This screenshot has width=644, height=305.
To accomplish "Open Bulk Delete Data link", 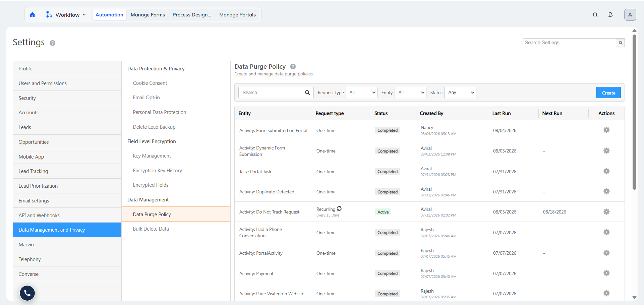I will coord(151,229).
